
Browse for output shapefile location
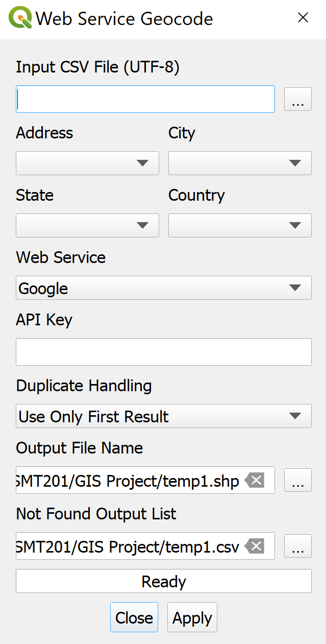[x=297, y=481]
